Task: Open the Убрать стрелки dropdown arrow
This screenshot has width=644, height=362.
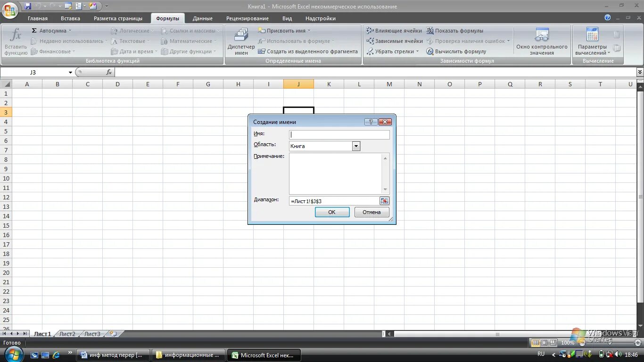Action: coord(417,51)
